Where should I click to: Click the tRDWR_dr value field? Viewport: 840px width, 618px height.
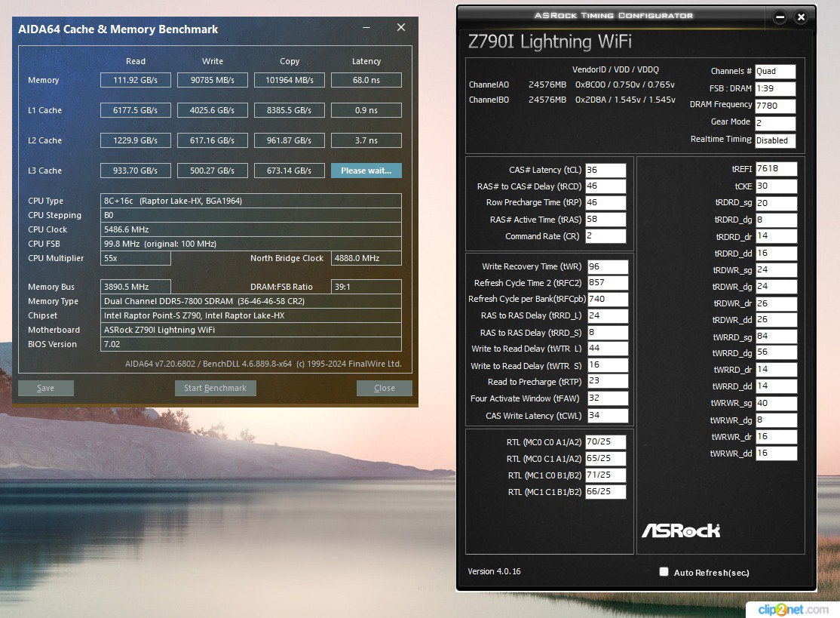[776, 303]
